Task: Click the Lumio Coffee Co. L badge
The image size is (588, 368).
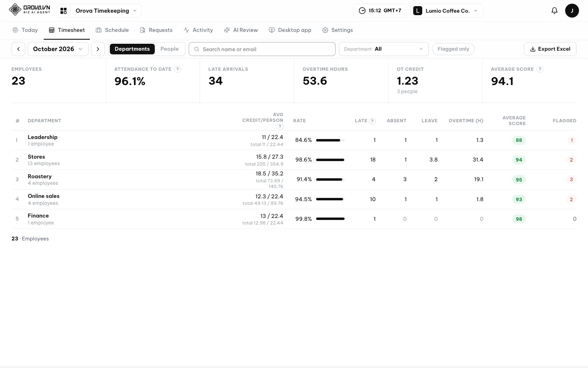Action: tap(417, 11)
